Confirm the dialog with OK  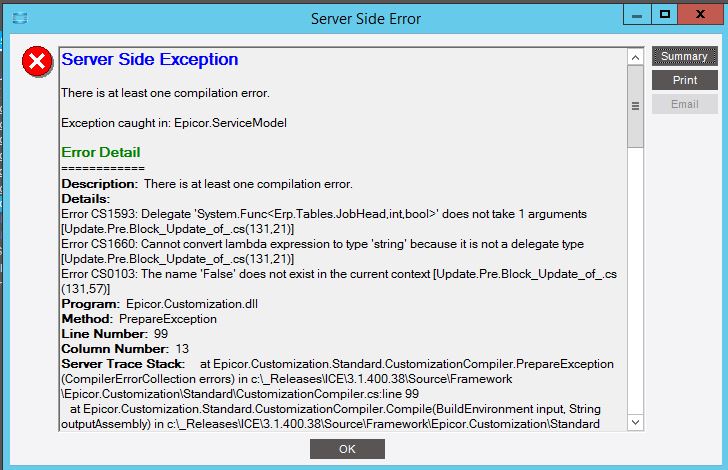point(347,449)
